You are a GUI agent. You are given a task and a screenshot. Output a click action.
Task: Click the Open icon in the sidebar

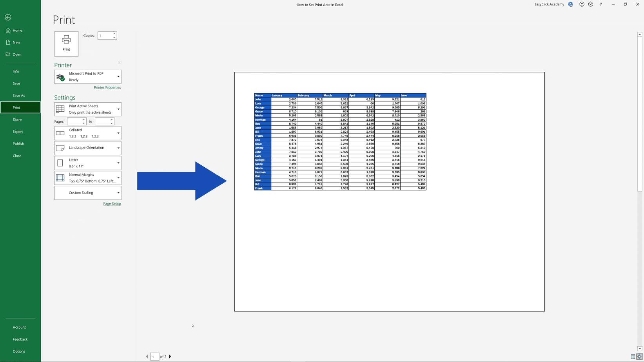[x=8, y=54]
